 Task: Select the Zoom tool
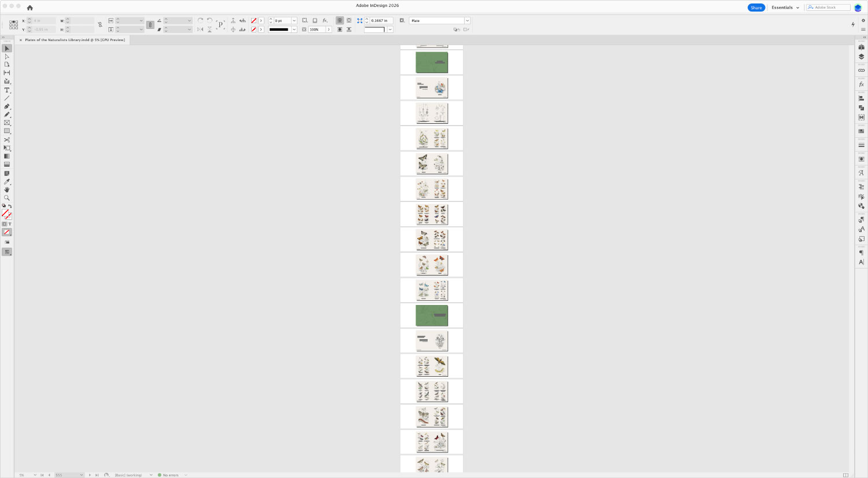7,198
